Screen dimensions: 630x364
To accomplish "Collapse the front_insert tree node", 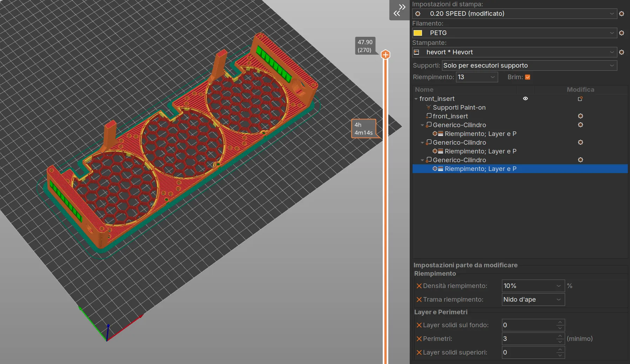I will (x=416, y=99).
